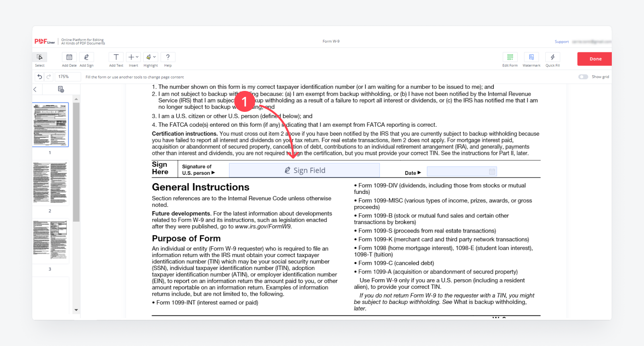Image resolution: width=644 pixels, height=346 pixels.
Task: Click the Add Date calendar icon
Action: click(x=69, y=57)
